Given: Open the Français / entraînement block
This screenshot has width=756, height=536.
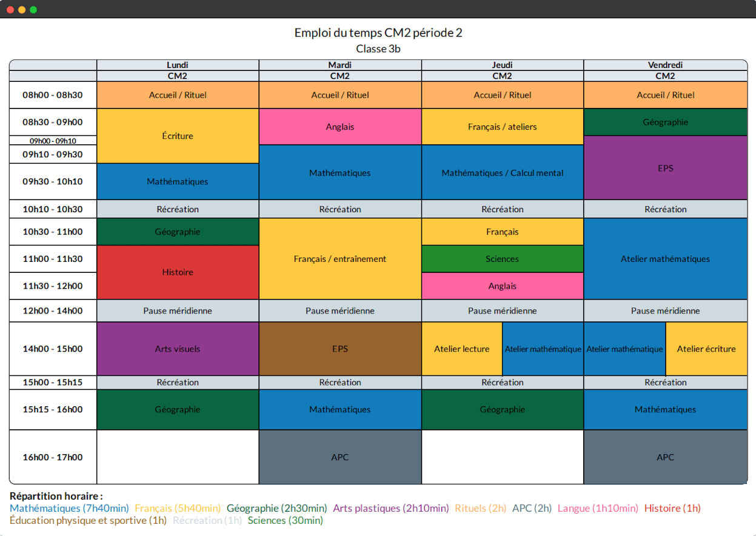Looking at the screenshot, I should [x=340, y=259].
